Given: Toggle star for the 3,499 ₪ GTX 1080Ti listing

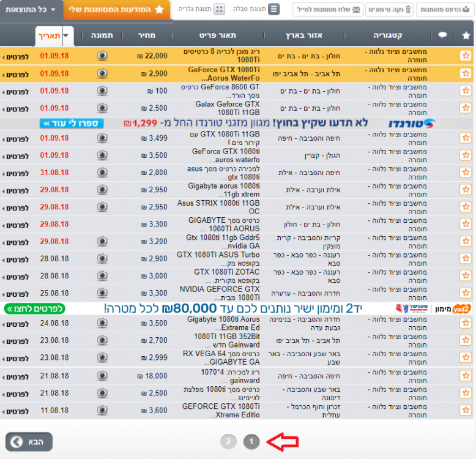Looking at the screenshot, I should (x=466, y=138).
